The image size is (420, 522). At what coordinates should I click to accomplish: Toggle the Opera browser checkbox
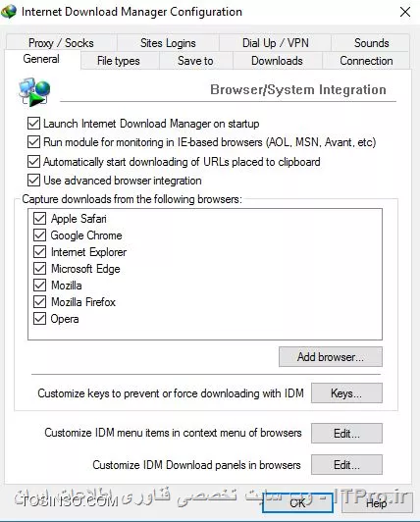(x=39, y=319)
